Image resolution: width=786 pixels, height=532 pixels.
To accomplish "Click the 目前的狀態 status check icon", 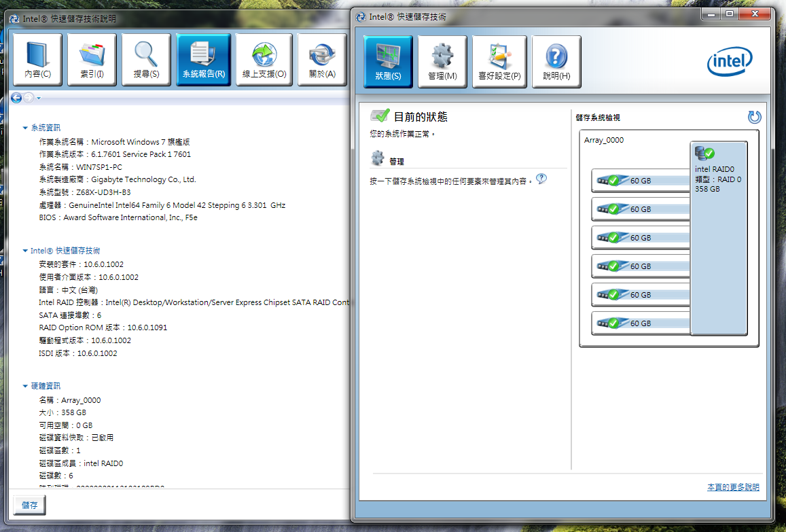I will point(380,116).
